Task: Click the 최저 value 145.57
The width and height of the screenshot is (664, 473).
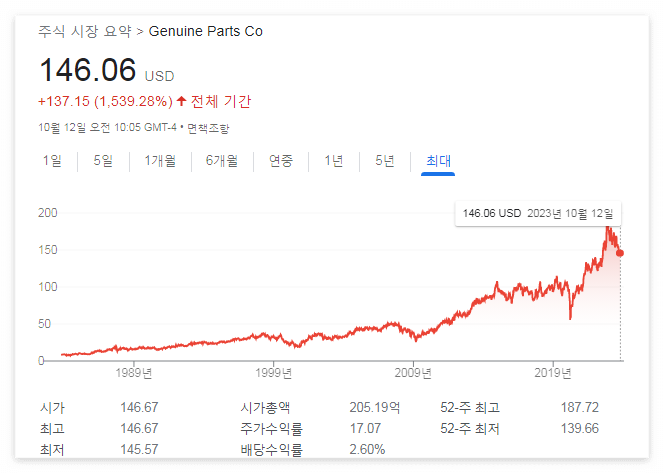Action: point(139,449)
